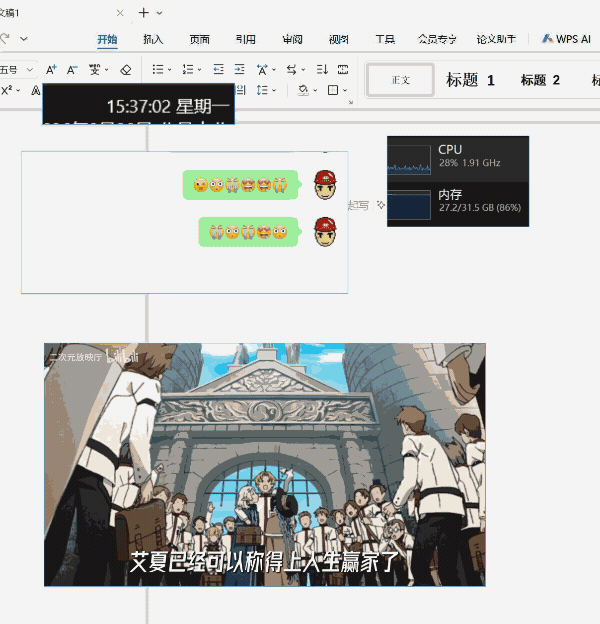Click the 15:37:02 星期一 clock overlay
This screenshot has width=600, height=624.
click(138, 104)
